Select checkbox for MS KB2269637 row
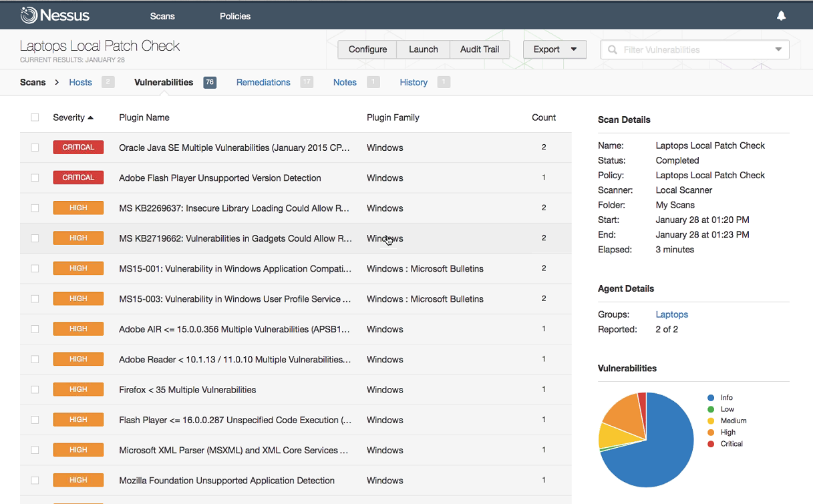 (35, 208)
